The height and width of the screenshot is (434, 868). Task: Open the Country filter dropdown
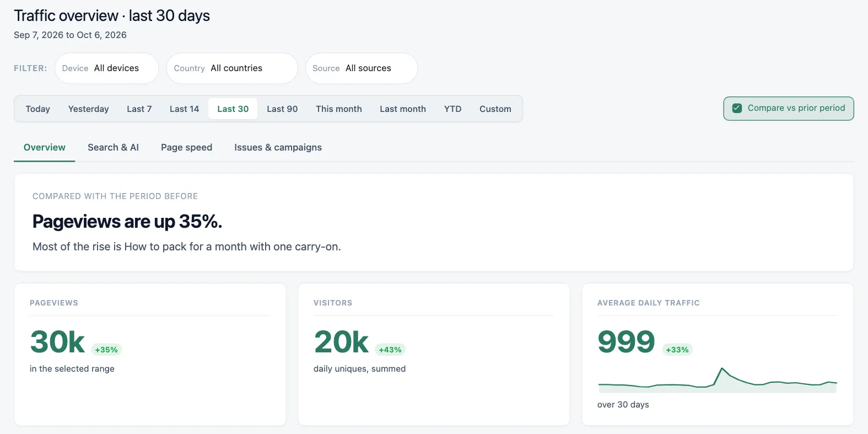click(x=232, y=68)
